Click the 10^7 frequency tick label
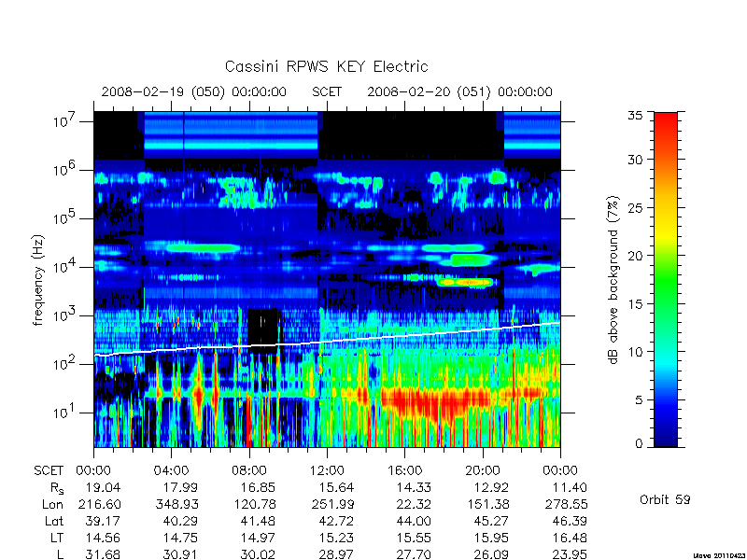Screen dimensions: 747x560 (63, 120)
